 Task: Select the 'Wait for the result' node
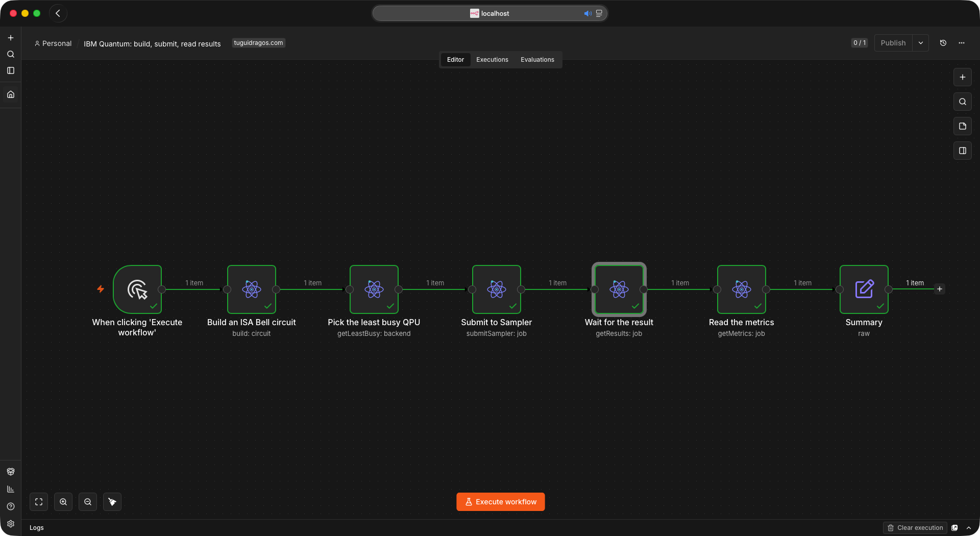[x=619, y=289]
